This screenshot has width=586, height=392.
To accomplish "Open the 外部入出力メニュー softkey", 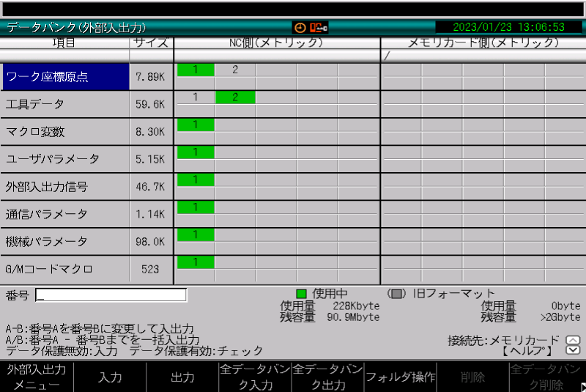I will click(37, 377).
